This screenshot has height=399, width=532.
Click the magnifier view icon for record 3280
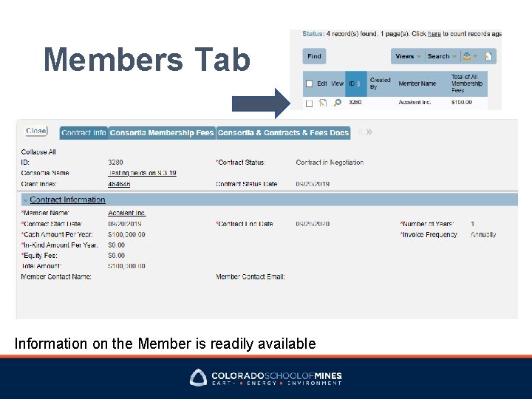[x=337, y=103]
